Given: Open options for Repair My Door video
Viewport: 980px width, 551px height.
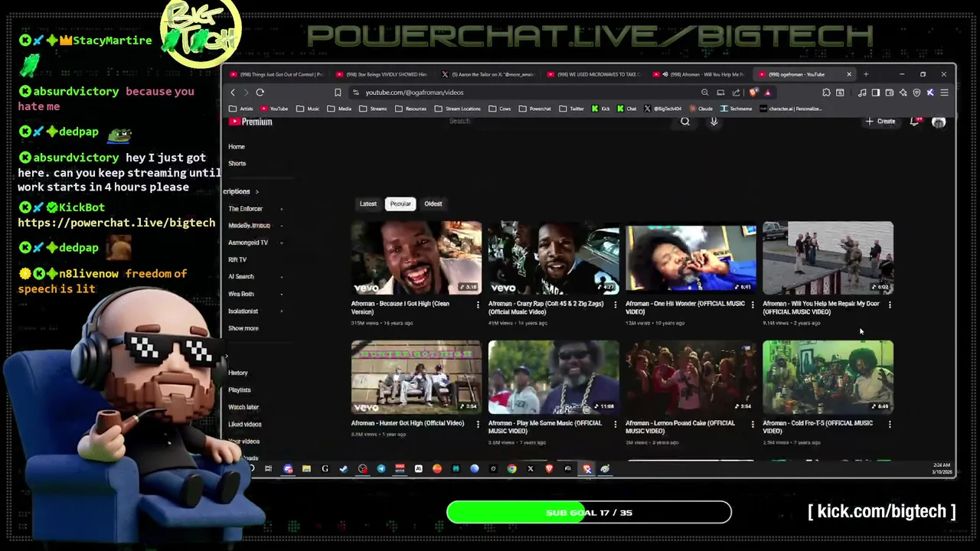Looking at the screenshot, I should [889, 305].
